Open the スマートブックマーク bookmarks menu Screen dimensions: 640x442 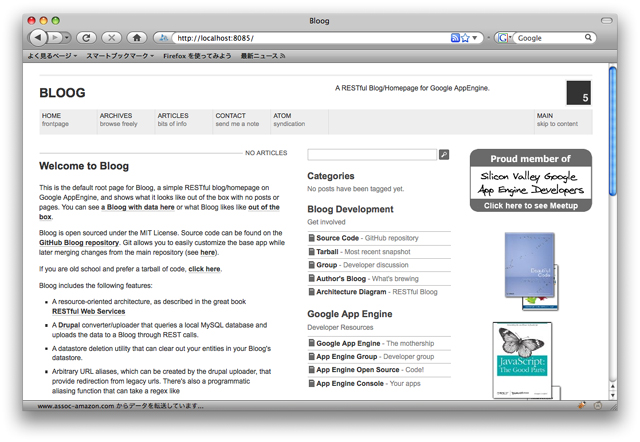(120, 56)
